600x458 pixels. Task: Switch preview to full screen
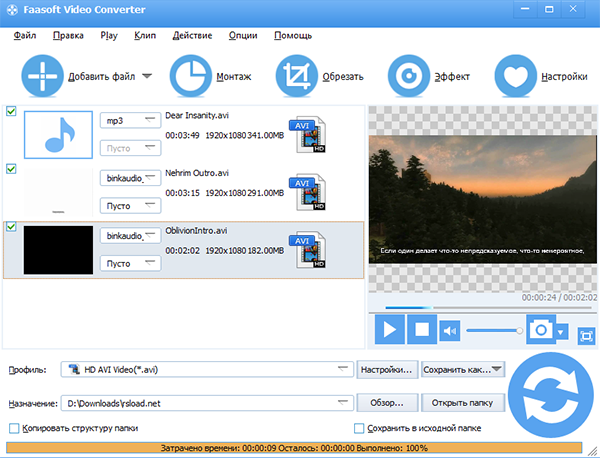pyautogui.click(x=586, y=336)
